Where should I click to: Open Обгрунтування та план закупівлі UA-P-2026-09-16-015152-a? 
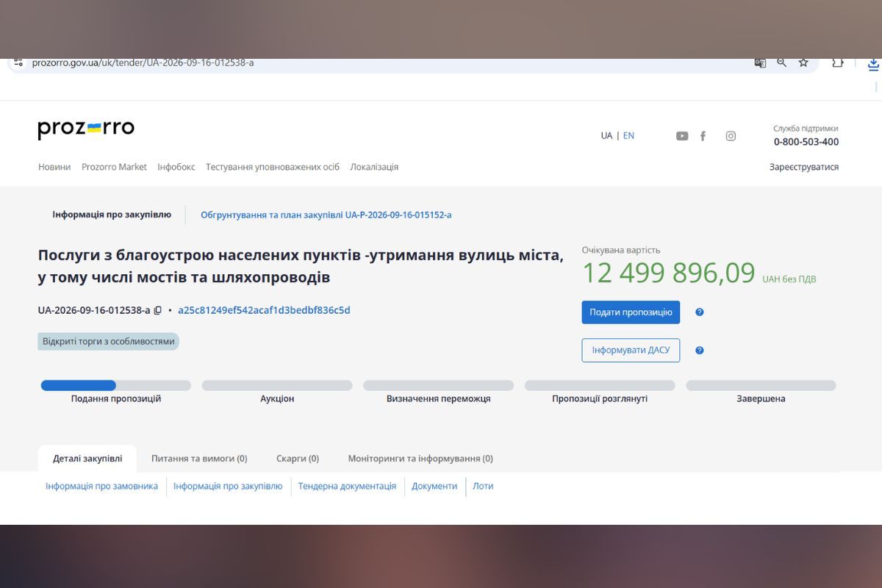click(x=326, y=215)
